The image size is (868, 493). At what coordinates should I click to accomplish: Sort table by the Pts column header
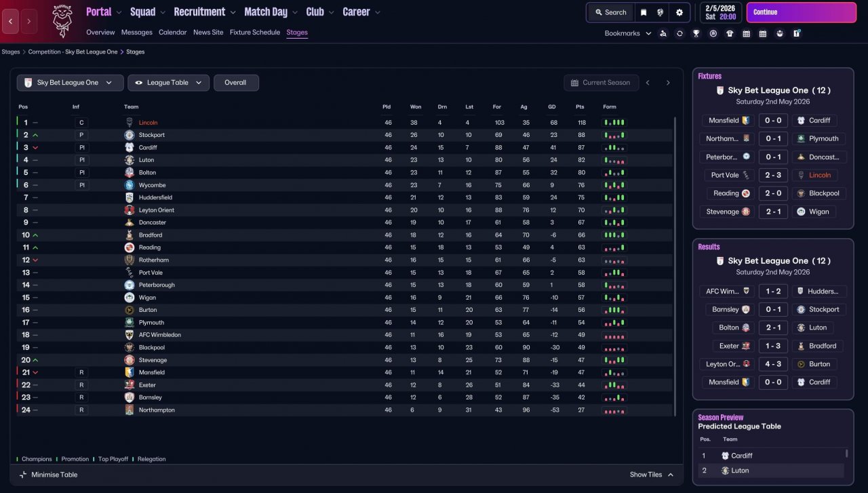(x=580, y=107)
